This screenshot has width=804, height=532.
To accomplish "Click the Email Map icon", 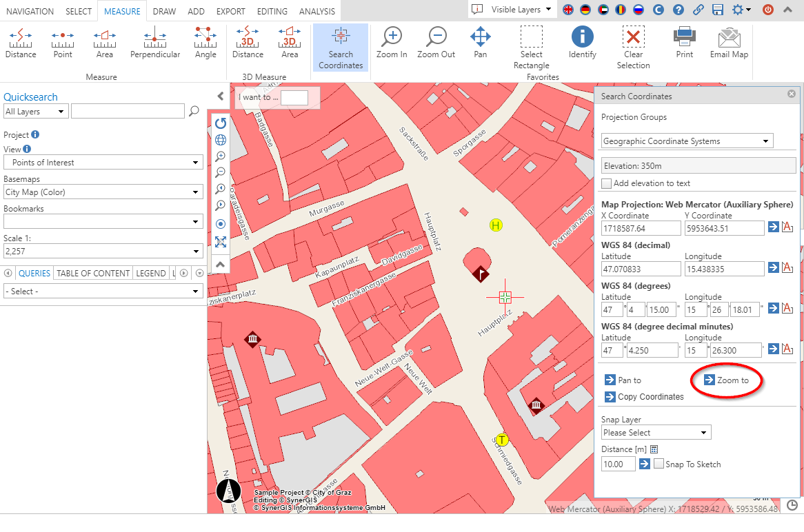I will 728,43.
